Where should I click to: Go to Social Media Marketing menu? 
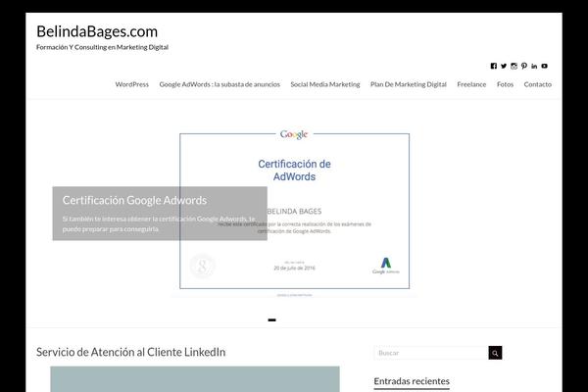pyautogui.click(x=325, y=84)
